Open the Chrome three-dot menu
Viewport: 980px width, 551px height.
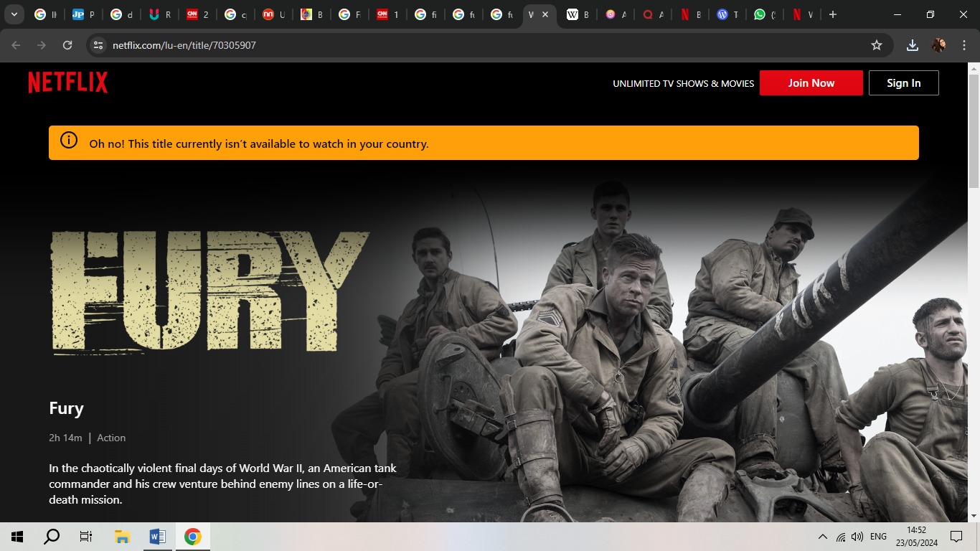pos(963,45)
